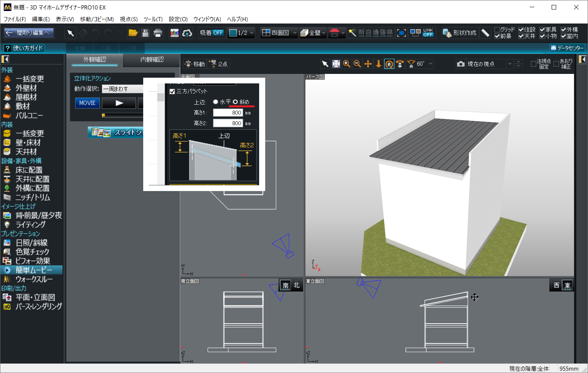Screen dimensions: 588x373
Task: Expand the 60° view angle dropdown
Action: point(431,64)
